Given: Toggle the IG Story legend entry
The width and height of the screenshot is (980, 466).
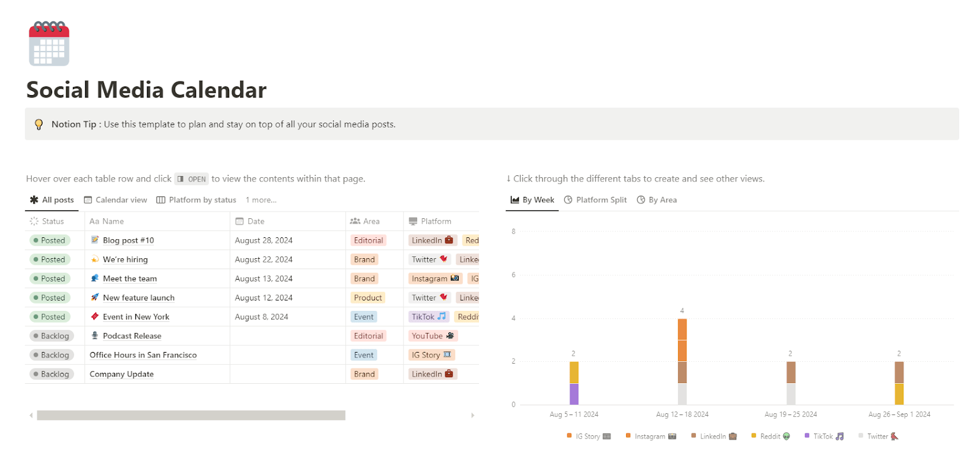Looking at the screenshot, I should click(588, 437).
